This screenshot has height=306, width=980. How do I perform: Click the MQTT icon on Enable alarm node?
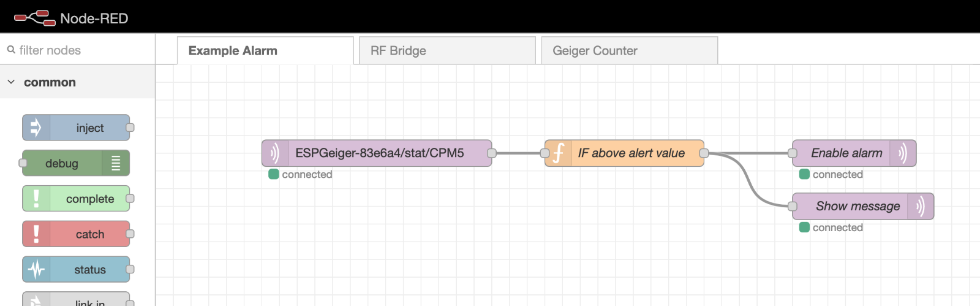(x=903, y=153)
